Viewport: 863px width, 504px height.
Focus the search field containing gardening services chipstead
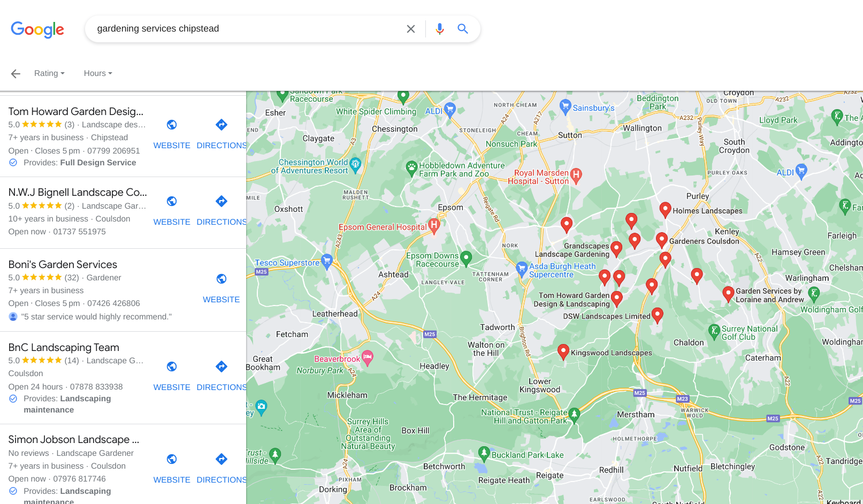pyautogui.click(x=246, y=29)
